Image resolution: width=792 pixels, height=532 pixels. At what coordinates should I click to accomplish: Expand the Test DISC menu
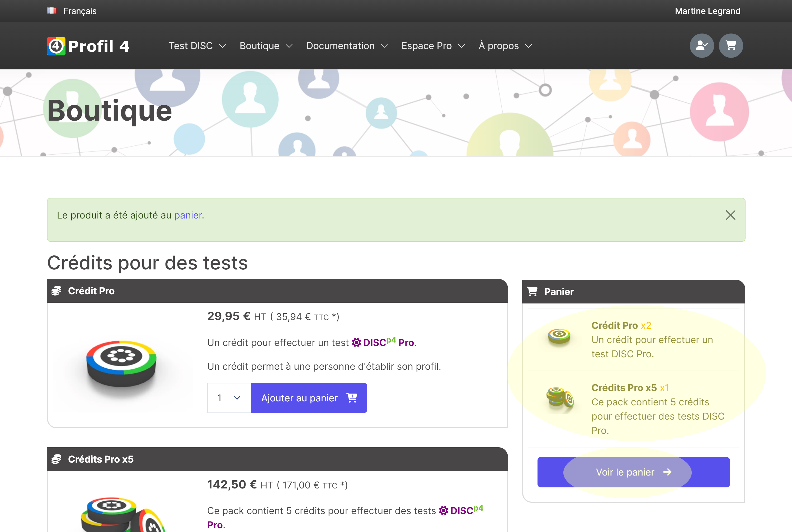[197, 46]
